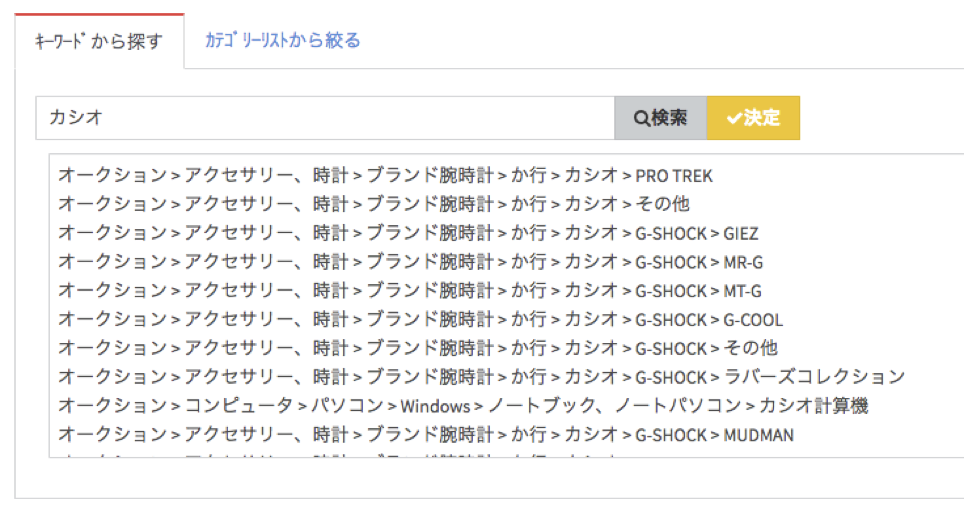Switch to the キーワードから探す tab
Screen dimensions: 964x512
(99, 42)
